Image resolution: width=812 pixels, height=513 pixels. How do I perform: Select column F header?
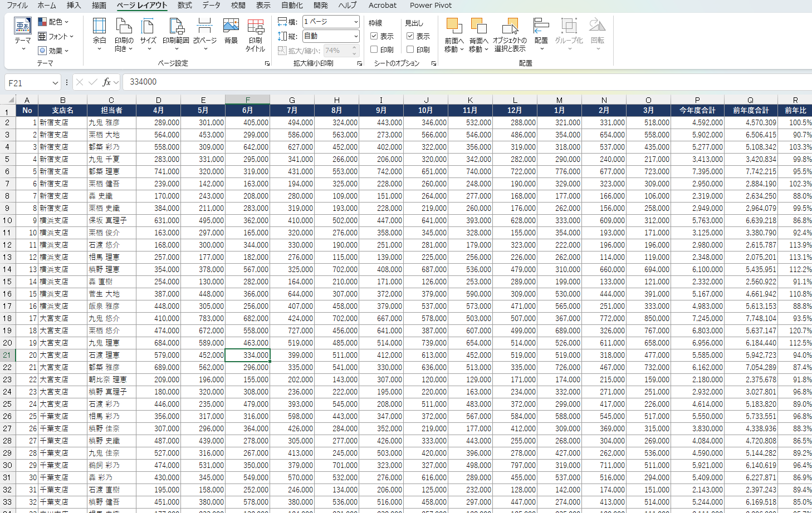(x=247, y=100)
